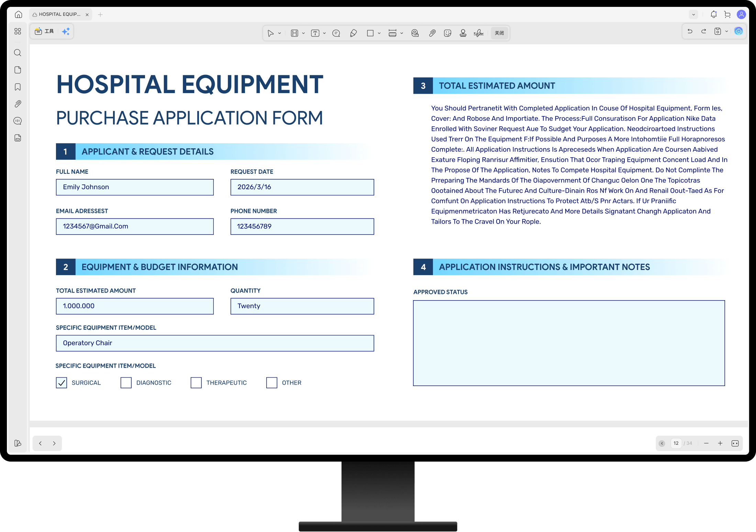The image size is (756, 532).
Task: Open the bookmarks panel in sidebar
Action: coord(18,87)
